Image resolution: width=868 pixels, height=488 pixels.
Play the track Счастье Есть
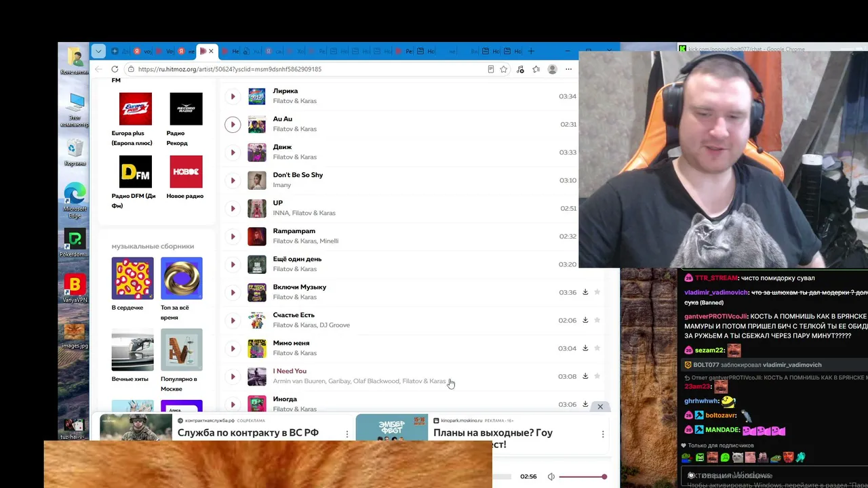click(x=233, y=321)
